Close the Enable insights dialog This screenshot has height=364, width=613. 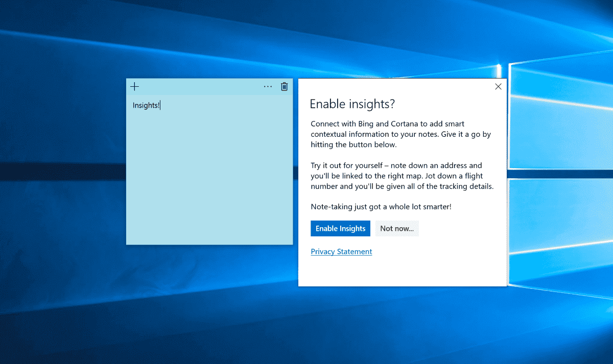click(x=498, y=87)
